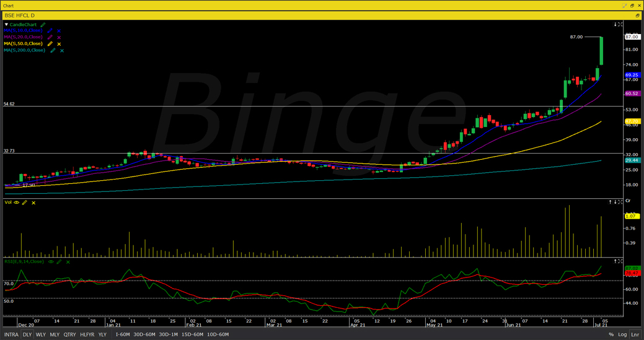This screenshot has height=340, width=644.
Task: Click the latest tall green candle
Action: click(601, 51)
